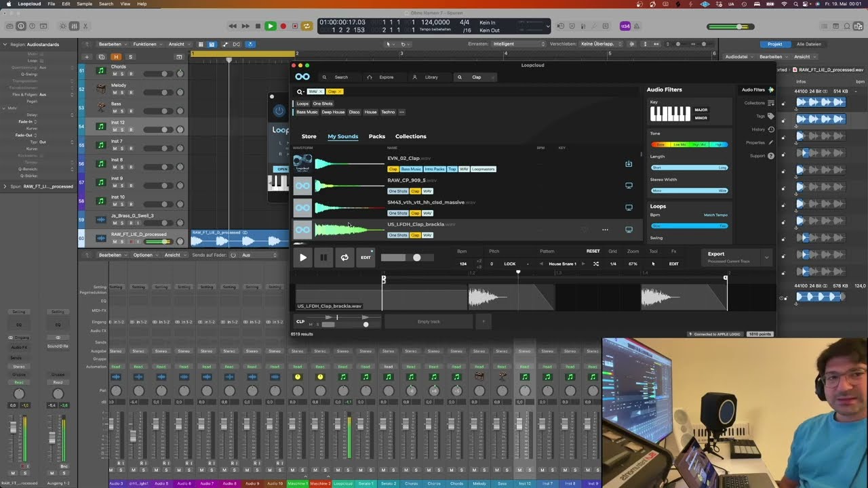
Task: Open the Edit menu in macOS menu bar
Action: [66, 4]
